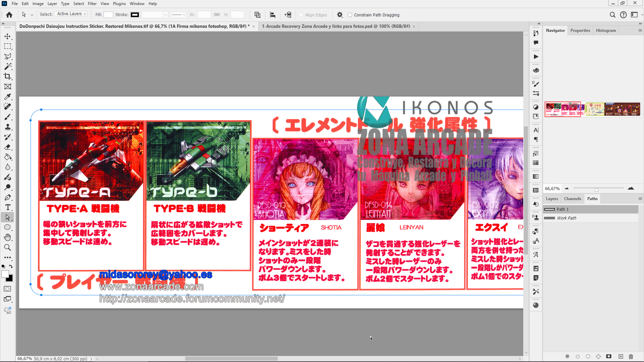This screenshot has height=362, width=644.
Task: Select the Hand tool
Action: point(7,237)
